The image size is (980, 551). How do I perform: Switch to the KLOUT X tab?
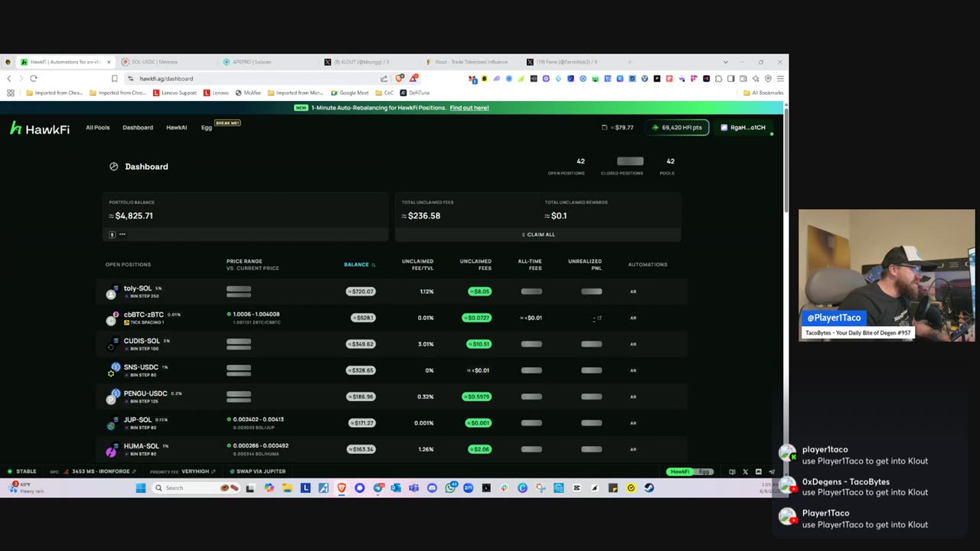click(367, 62)
